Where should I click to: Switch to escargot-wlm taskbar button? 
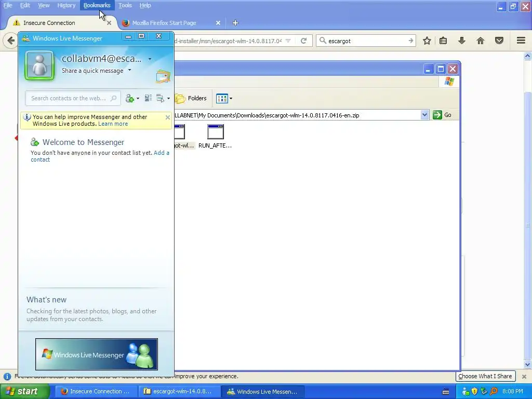click(179, 392)
